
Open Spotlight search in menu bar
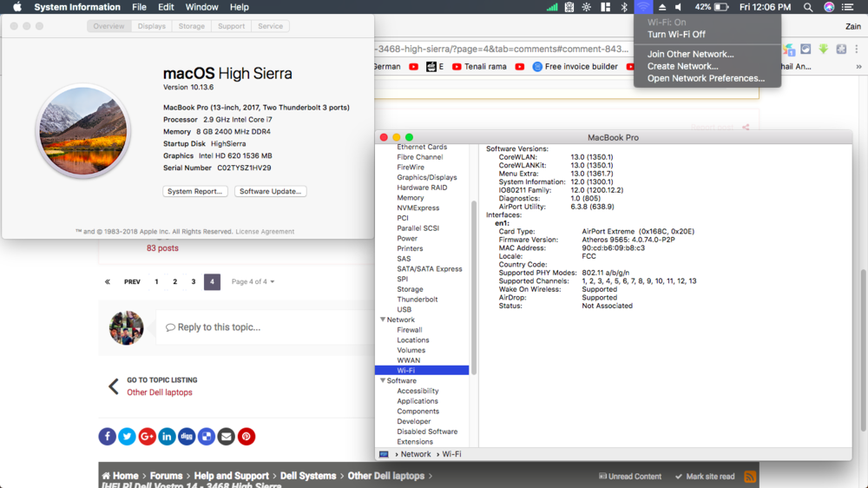tap(808, 7)
